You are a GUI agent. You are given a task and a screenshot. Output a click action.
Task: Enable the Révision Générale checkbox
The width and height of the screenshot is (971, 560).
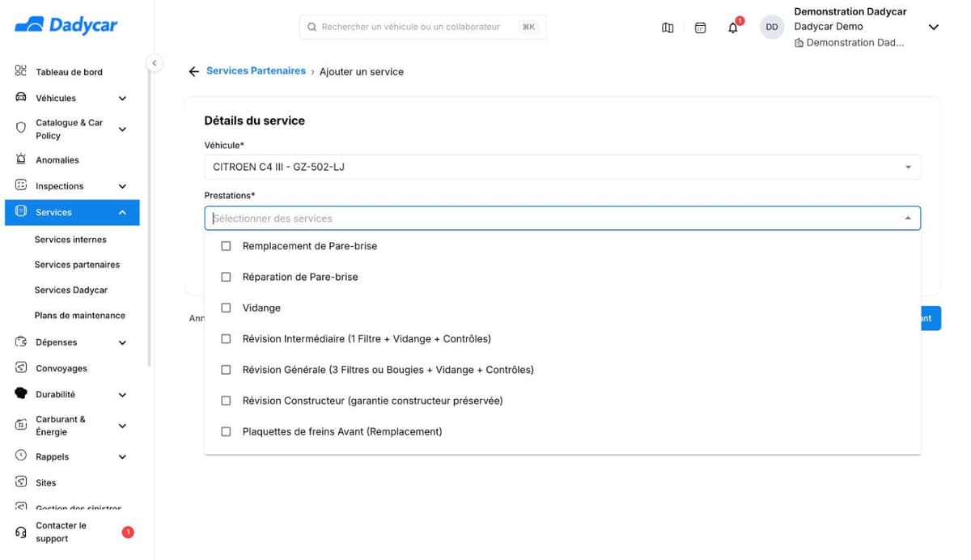coord(226,370)
